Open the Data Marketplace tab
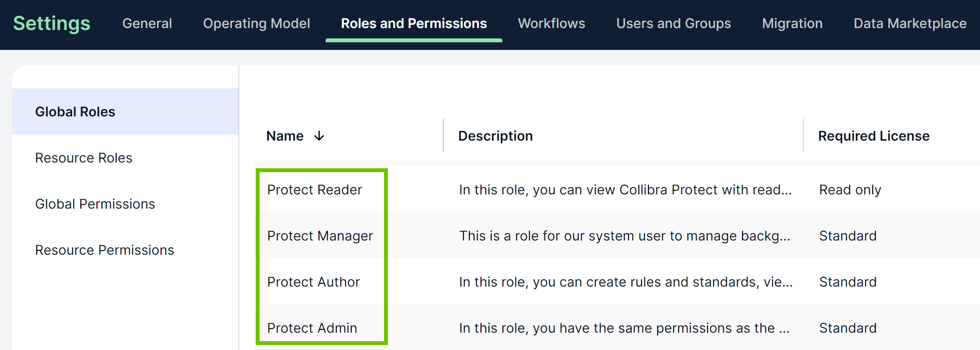 click(910, 23)
